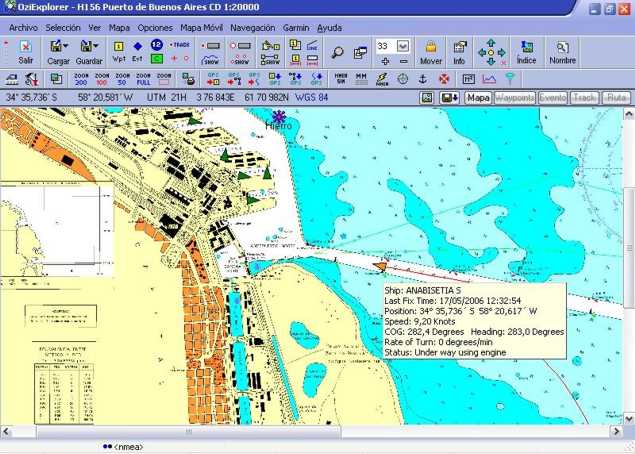635x454 pixels.
Task: Click the zoom in plus button
Action: coord(385,61)
